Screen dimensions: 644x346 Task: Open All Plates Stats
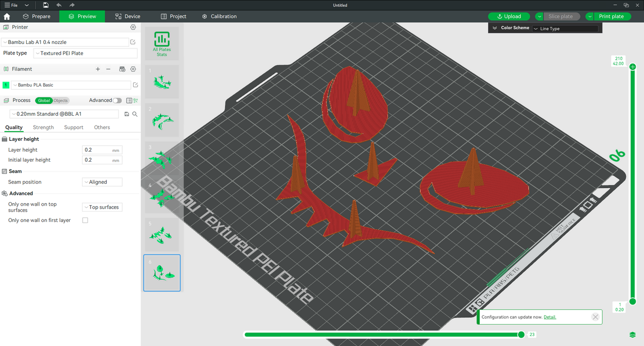pyautogui.click(x=162, y=43)
